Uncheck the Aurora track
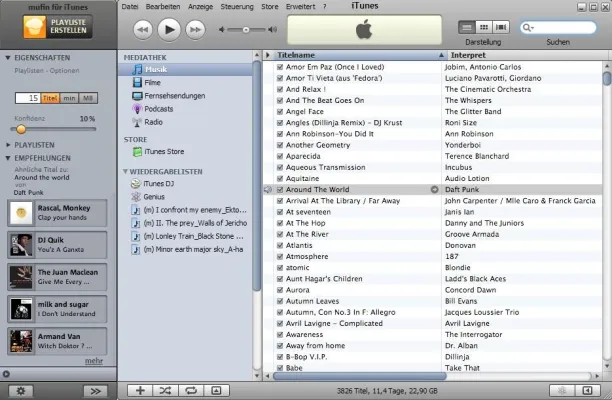This screenshot has width=612, height=400. click(x=280, y=290)
